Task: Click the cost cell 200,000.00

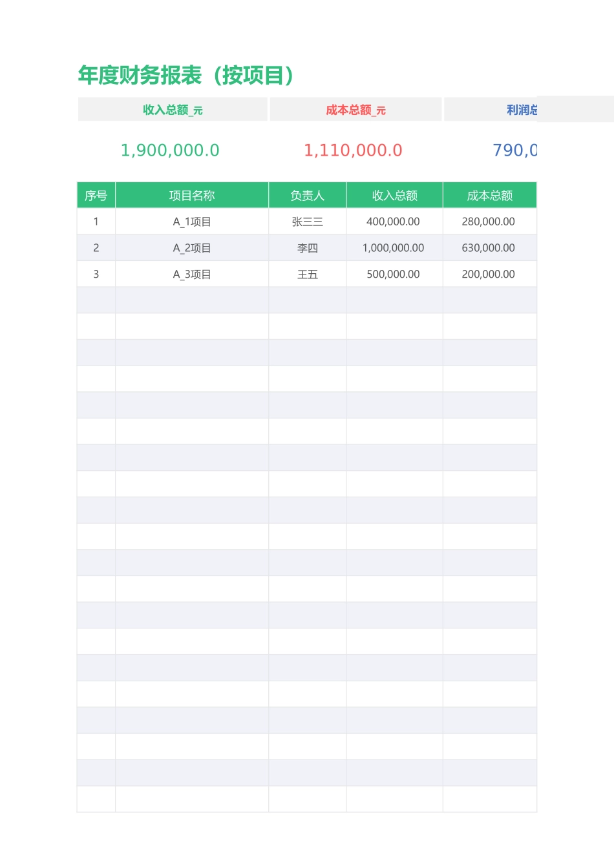Action: (x=488, y=274)
